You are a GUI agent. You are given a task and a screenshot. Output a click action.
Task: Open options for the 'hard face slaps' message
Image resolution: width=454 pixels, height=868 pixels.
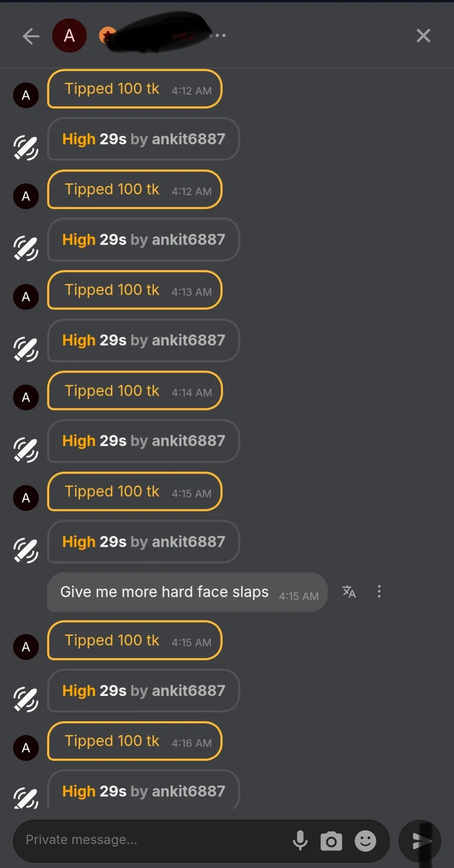tap(379, 592)
